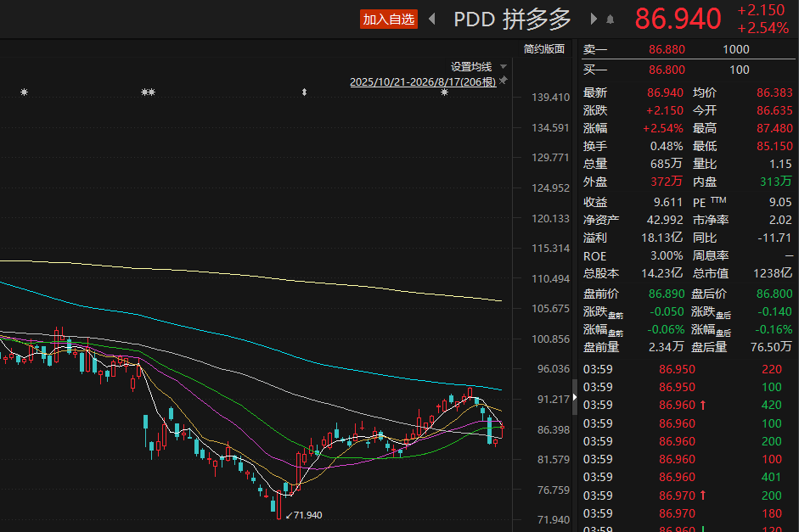Screen dimensions: 799x532
Task: Click the up-down arrow event marker on chart
Action: 304,92
